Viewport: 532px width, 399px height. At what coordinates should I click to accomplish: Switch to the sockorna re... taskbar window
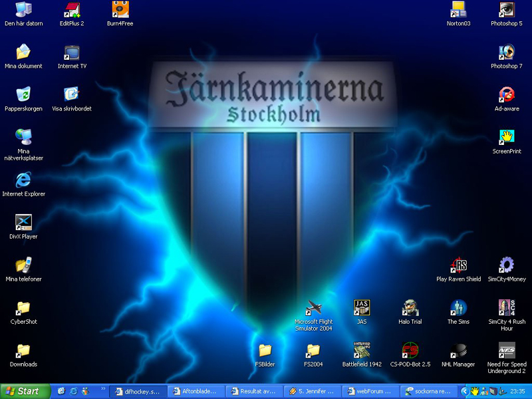428,392
